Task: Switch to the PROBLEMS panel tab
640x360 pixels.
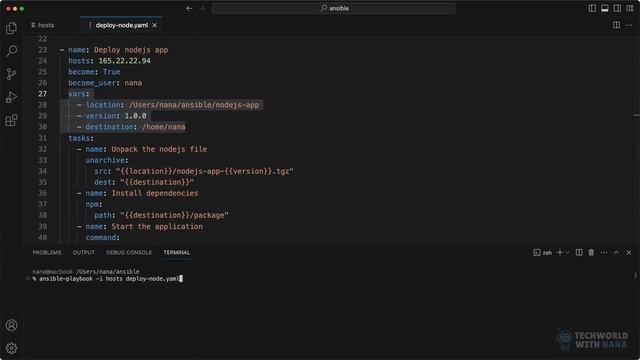Action: coord(47,253)
